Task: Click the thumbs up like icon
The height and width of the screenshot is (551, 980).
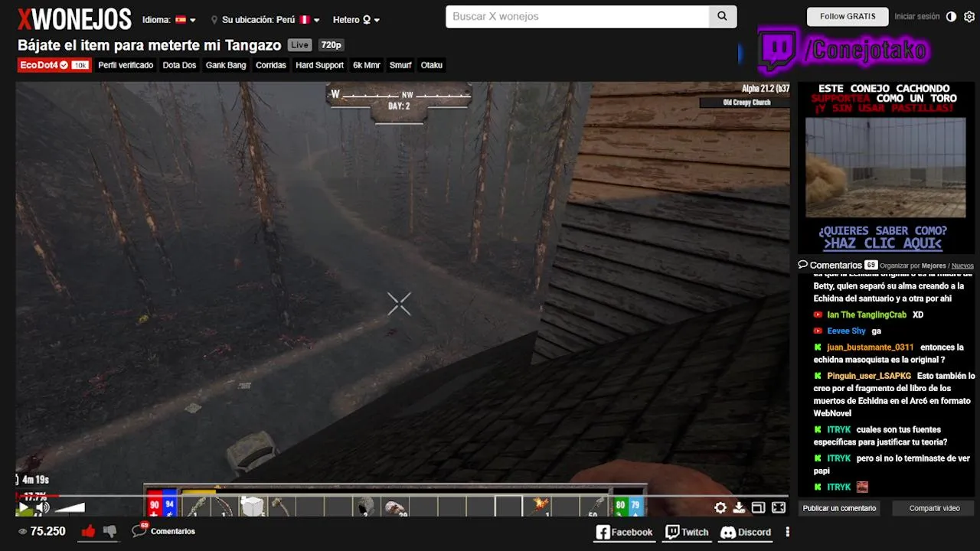Action: click(88, 531)
